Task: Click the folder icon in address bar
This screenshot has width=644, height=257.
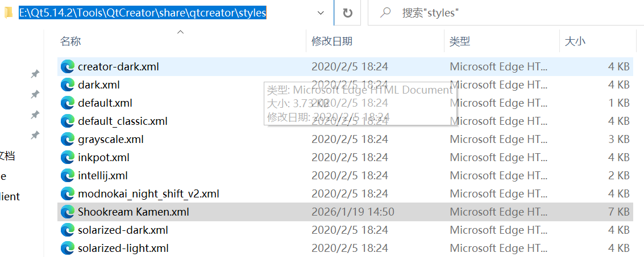Action: (8, 13)
